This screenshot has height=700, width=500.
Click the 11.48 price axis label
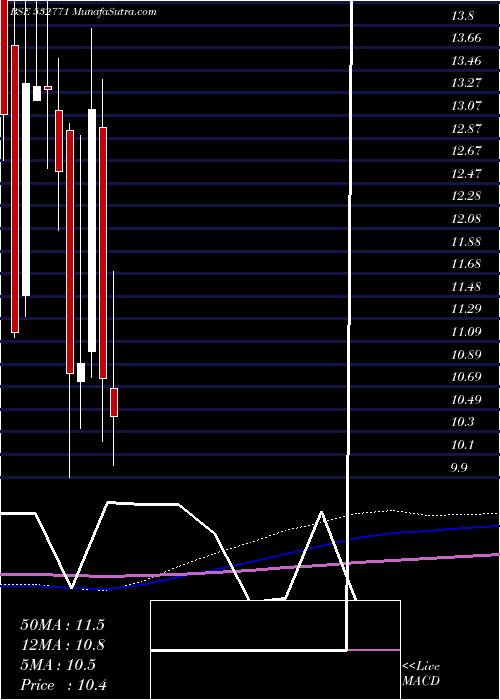tap(466, 287)
